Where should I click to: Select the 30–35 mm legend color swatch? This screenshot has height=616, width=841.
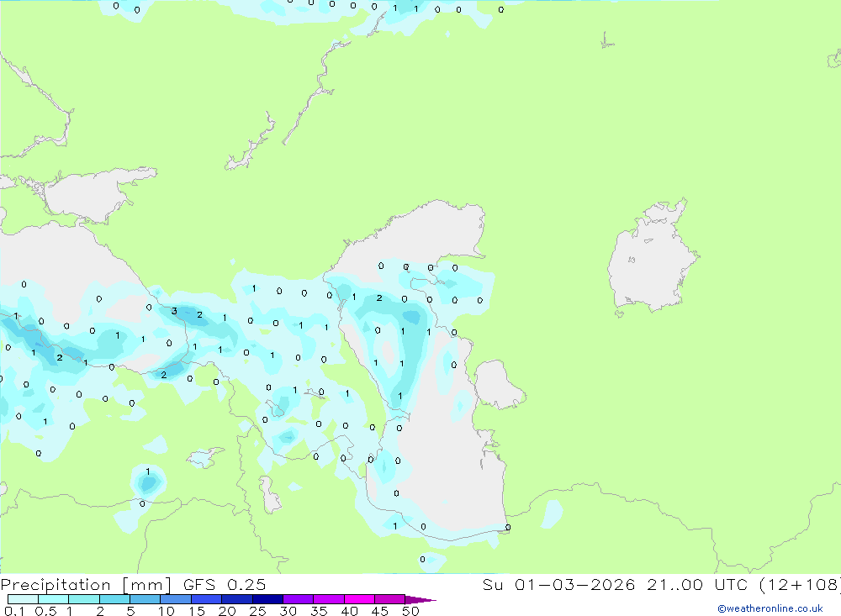pos(299,599)
